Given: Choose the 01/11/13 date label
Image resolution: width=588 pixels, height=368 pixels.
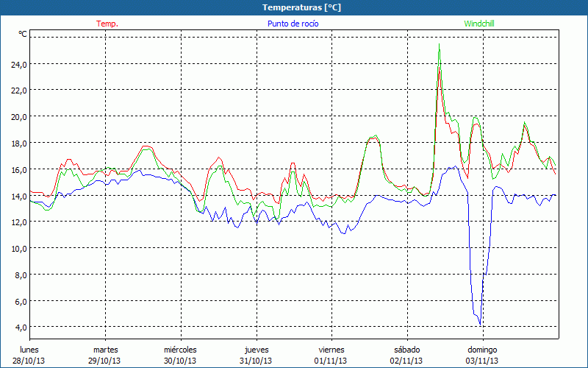Looking at the screenshot, I should coord(331,361).
